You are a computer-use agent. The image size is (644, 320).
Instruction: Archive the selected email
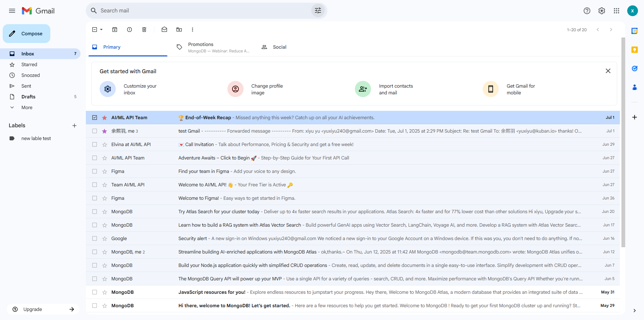[x=115, y=30]
